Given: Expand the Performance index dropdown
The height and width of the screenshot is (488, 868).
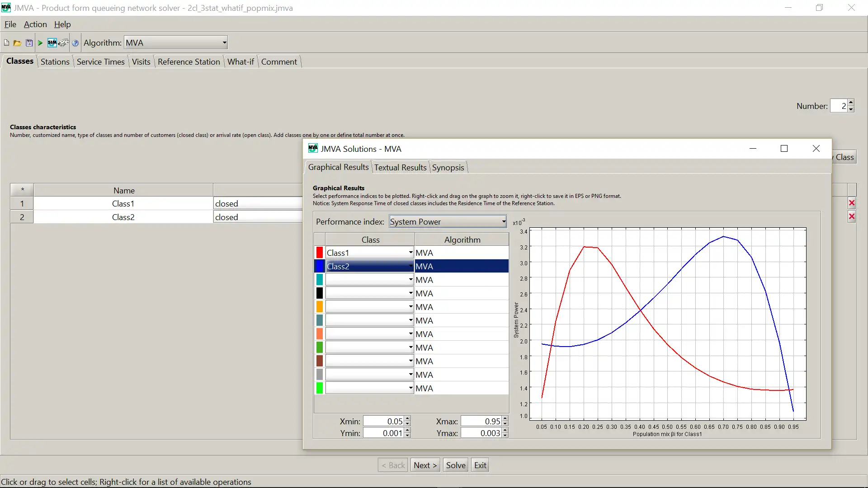Looking at the screenshot, I should tap(503, 221).
